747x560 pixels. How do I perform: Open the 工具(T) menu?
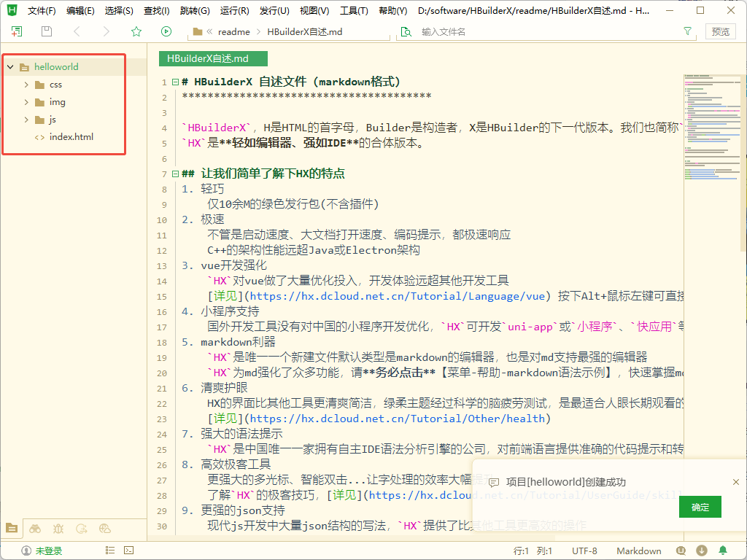[x=354, y=10]
